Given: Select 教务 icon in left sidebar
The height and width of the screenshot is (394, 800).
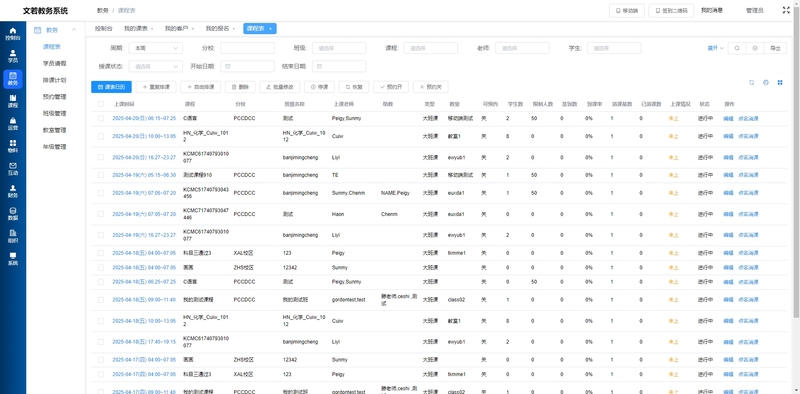Looking at the screenshot, I should coord(13,79).
